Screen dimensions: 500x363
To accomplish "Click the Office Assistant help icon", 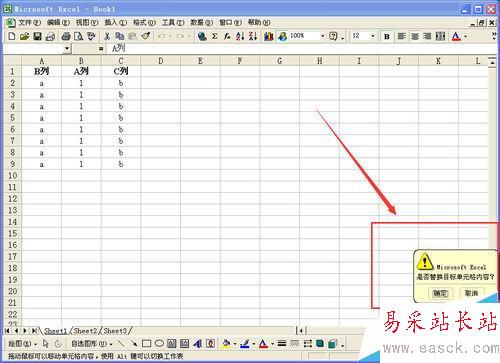I will (x=333, y=36).
